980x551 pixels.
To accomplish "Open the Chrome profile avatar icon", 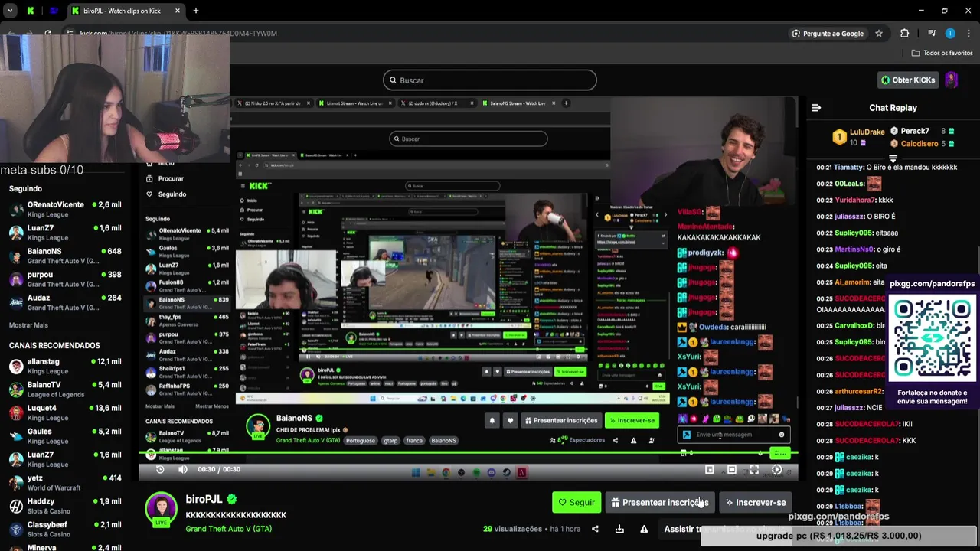I will [x=950, y=34].
